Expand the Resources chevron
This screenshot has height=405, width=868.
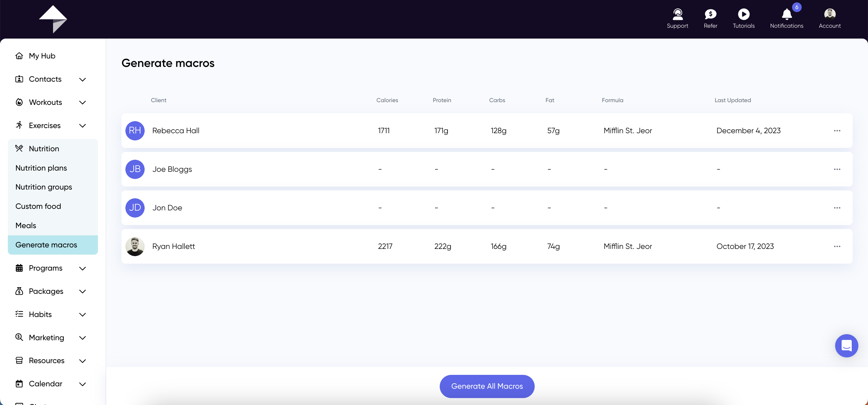82,361
